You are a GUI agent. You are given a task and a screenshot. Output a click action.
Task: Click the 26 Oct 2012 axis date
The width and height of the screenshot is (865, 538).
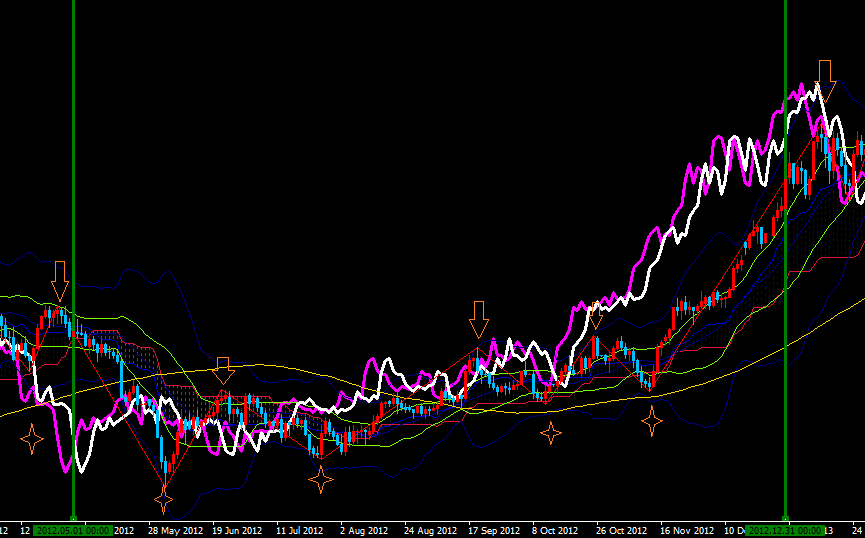[x=621, y=531]
